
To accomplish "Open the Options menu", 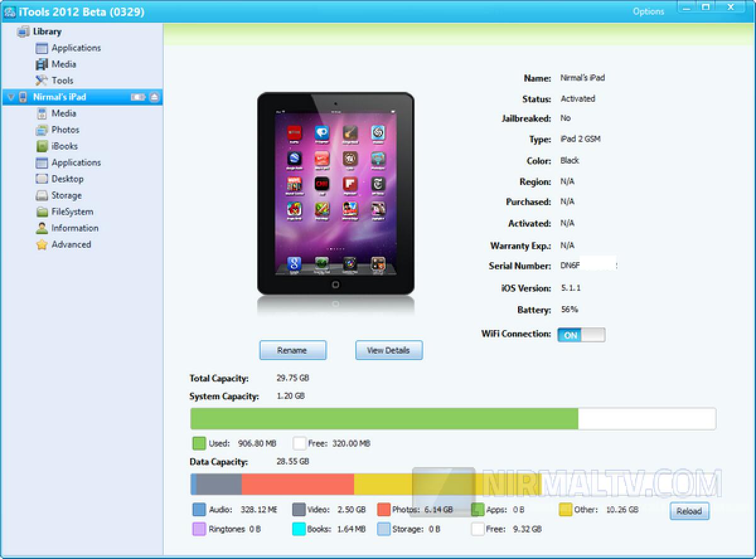I will pyautogui.click(x=648, y=11).
